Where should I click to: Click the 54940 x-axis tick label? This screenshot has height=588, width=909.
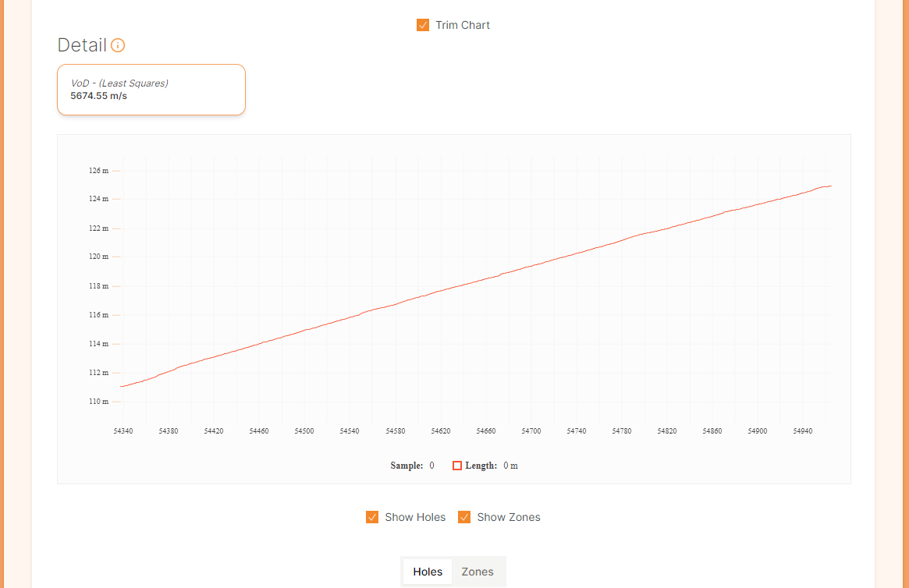coord(803,431)
